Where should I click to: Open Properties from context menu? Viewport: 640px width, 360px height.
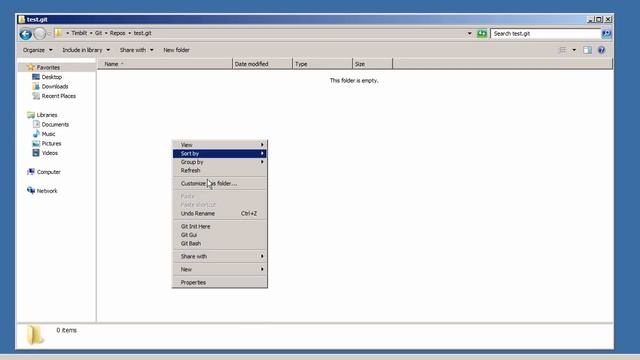pos(220,282)
